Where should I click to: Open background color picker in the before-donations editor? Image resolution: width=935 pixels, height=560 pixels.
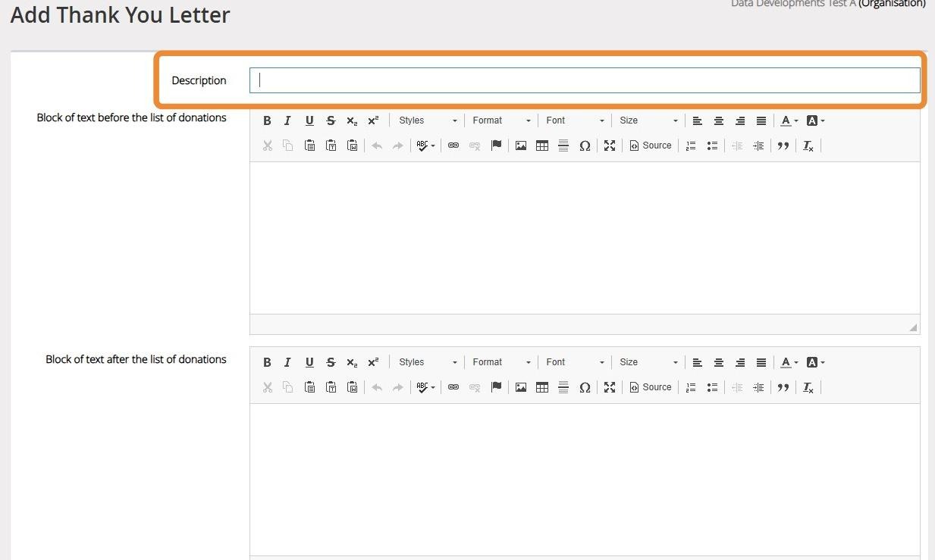click(815, 120)
